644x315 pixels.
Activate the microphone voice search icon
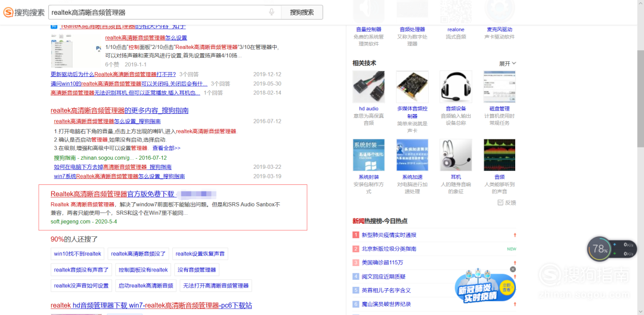(271, 13)
